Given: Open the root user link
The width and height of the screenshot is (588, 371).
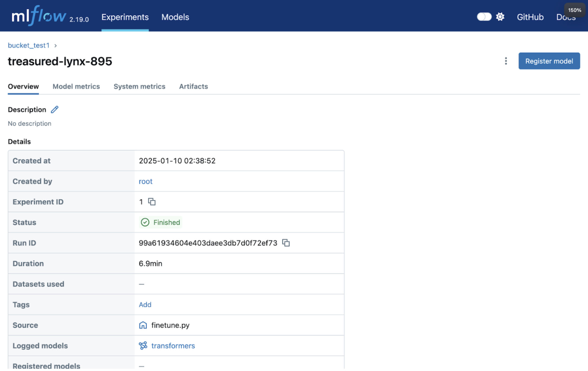Looking at the screenshot, I should point(146,181).
